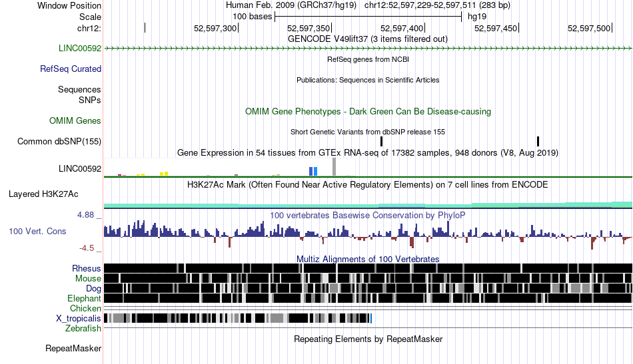Click Publications: Sequences in Scientific Articles title
Image resolution: width=633 pixels, height=364 pixels.
(368, 80)
